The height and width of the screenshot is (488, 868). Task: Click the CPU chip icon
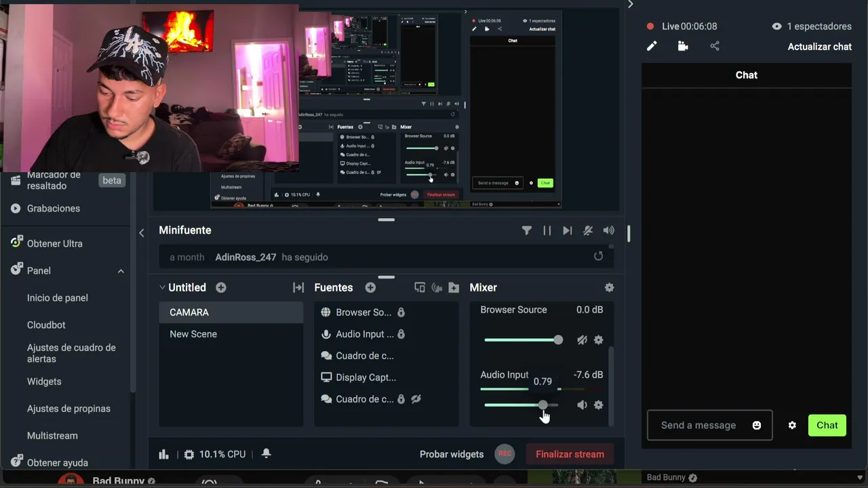[x=189, y=454]
